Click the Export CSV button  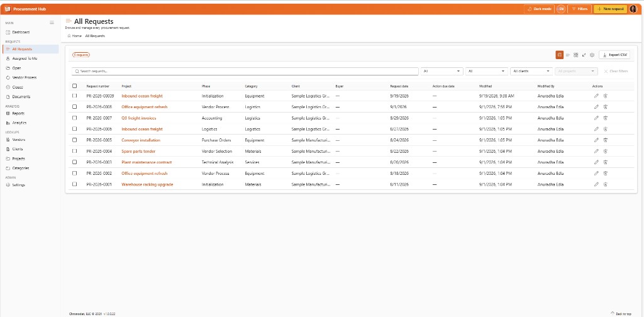(x=614, y=55)
